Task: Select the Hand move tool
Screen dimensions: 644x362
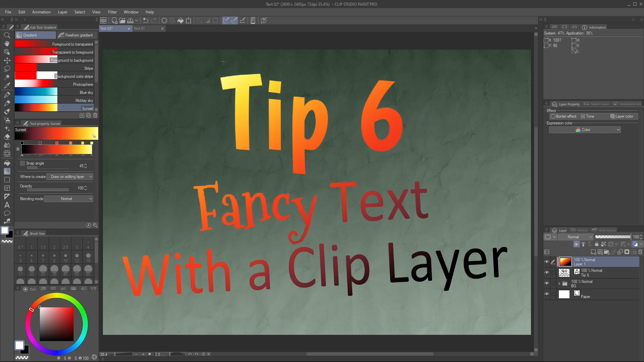Action: coord(7,44)
